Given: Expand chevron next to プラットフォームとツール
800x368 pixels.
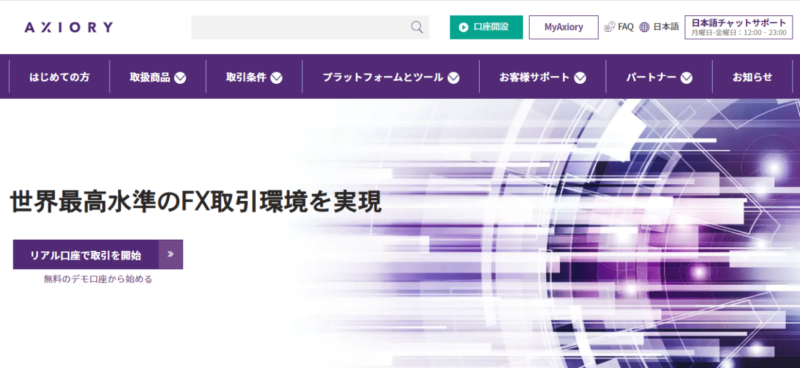Looking at the screenshot, I should click(453, 78).
